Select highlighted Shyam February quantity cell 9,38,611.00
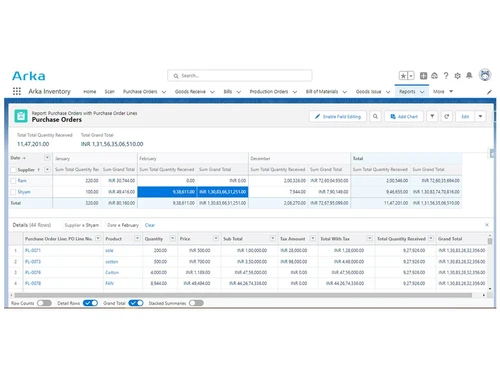This screenshot has height=375, width=500. [167, 192]
